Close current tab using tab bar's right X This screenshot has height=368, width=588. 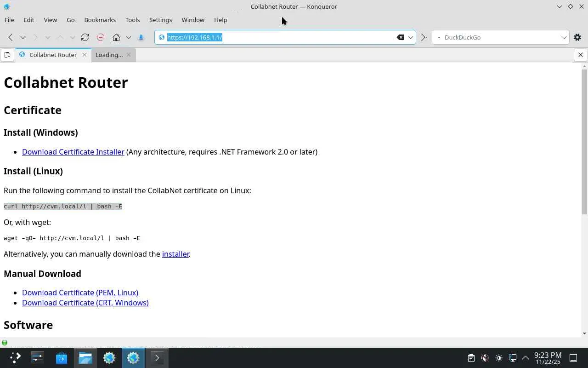tap(581, 55)
